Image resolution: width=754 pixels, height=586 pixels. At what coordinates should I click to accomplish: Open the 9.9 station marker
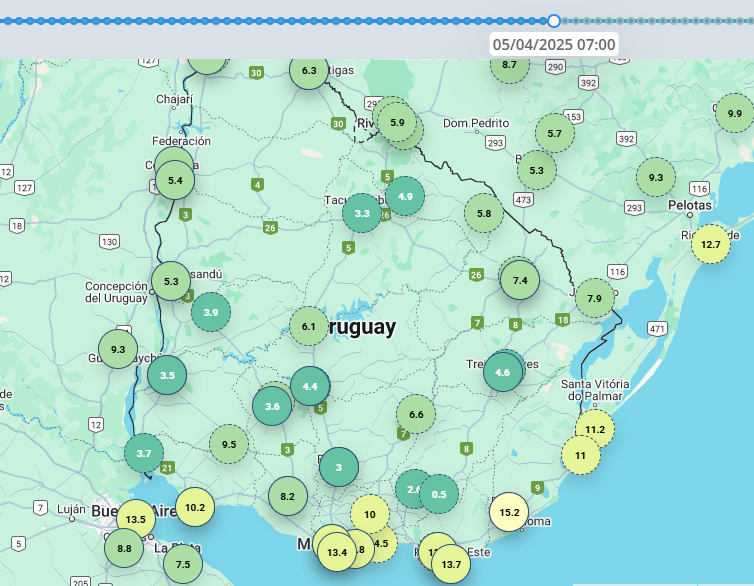735,113
